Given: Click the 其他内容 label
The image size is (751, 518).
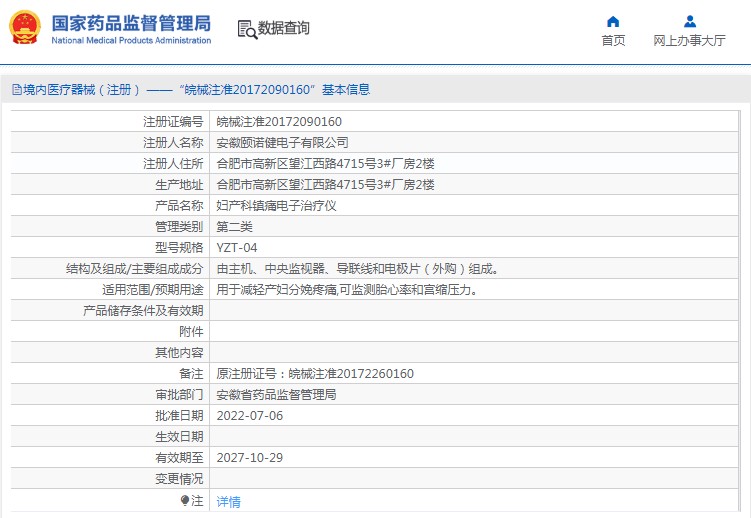Looking at the screenshot, I should click(179, 353).
